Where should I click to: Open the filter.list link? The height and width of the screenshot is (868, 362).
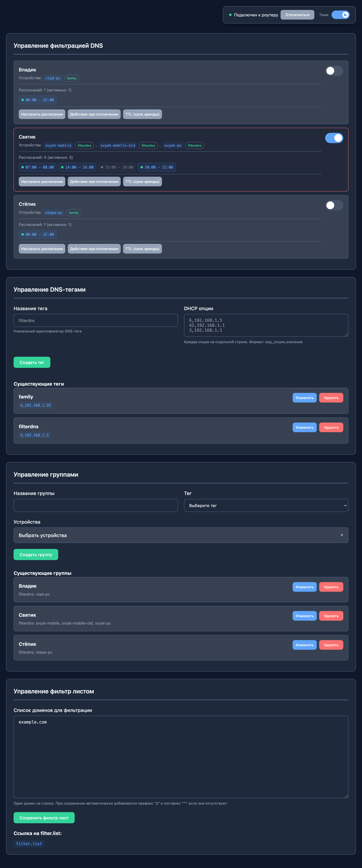pos(29,843)
